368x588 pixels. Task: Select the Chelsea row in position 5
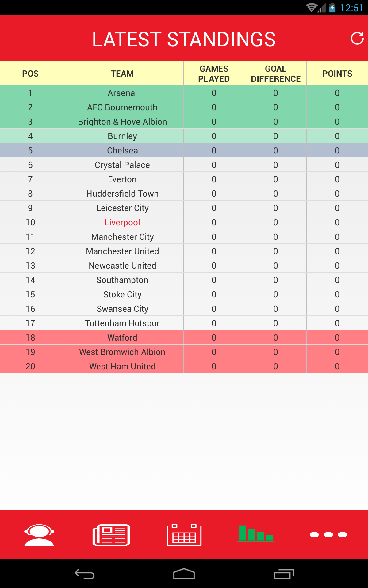184,150
